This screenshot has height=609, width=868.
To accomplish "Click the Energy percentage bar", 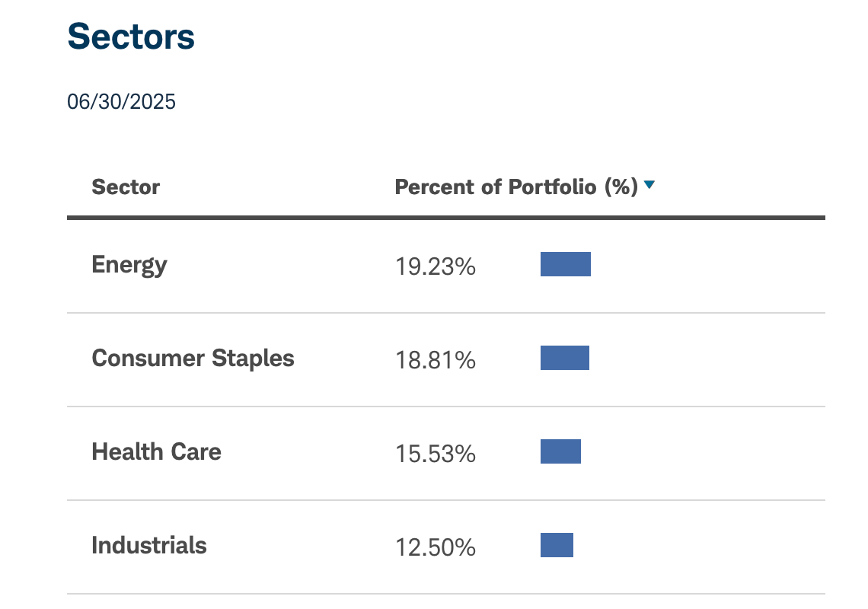I will point(565,264).
